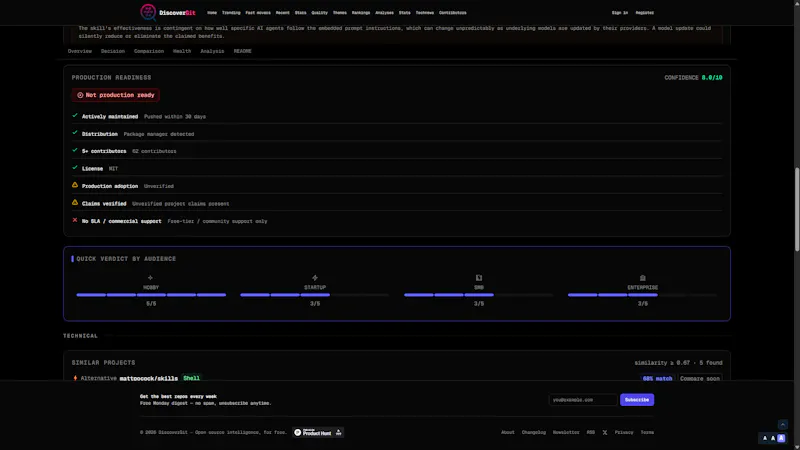This screenshot has width=800, height=450.
Task: Open the Changelog footer link
Action: point(534,432)
